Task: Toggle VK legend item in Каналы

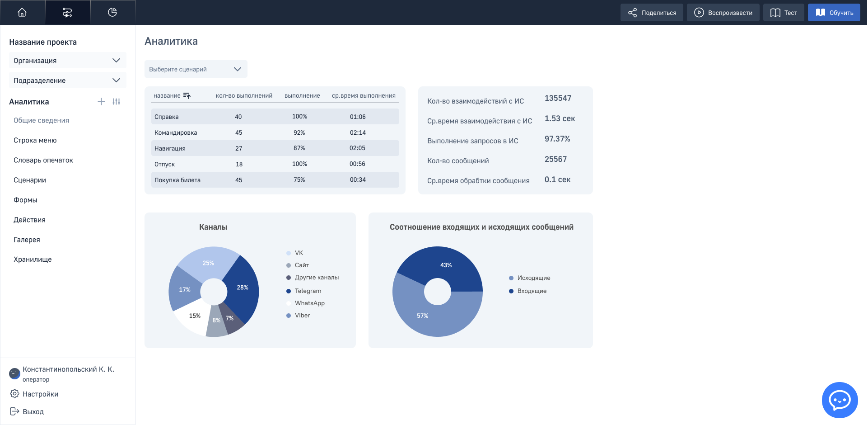Action: coord(294,253)
